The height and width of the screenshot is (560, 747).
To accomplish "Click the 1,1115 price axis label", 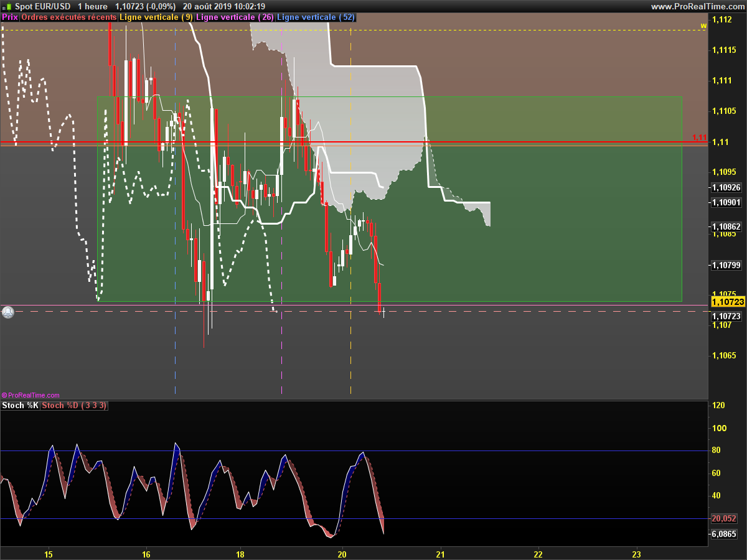I will pos(724,50).
